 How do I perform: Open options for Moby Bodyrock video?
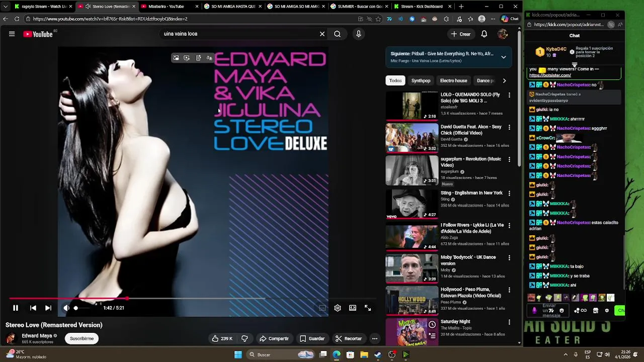[x=509, y=257]
